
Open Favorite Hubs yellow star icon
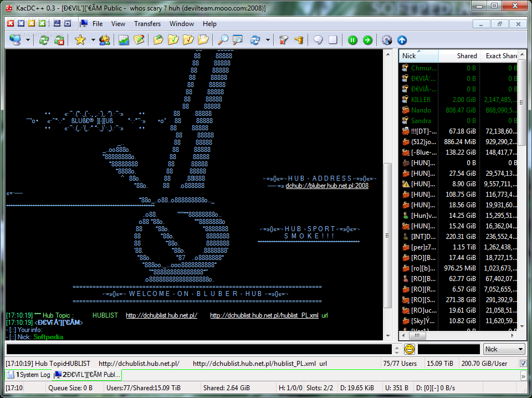tap(80, 40)
